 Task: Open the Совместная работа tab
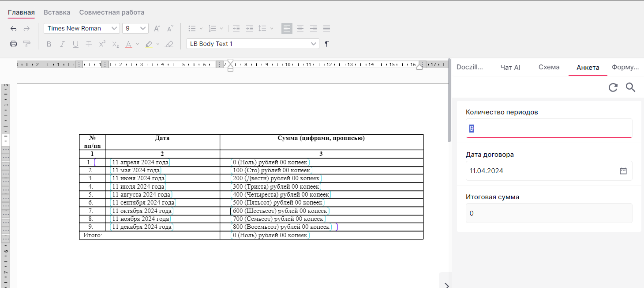pos(112,12)
